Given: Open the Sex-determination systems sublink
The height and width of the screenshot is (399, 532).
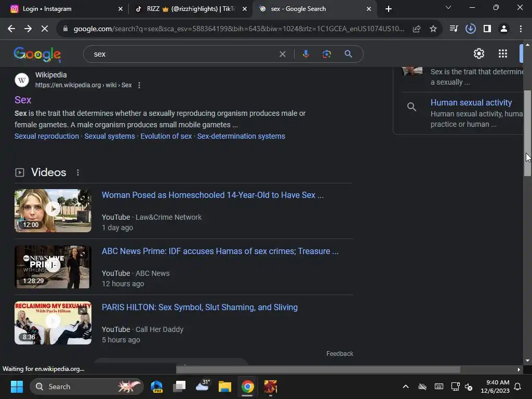Looking at the screenshot, I should click(x=241, y=136).
